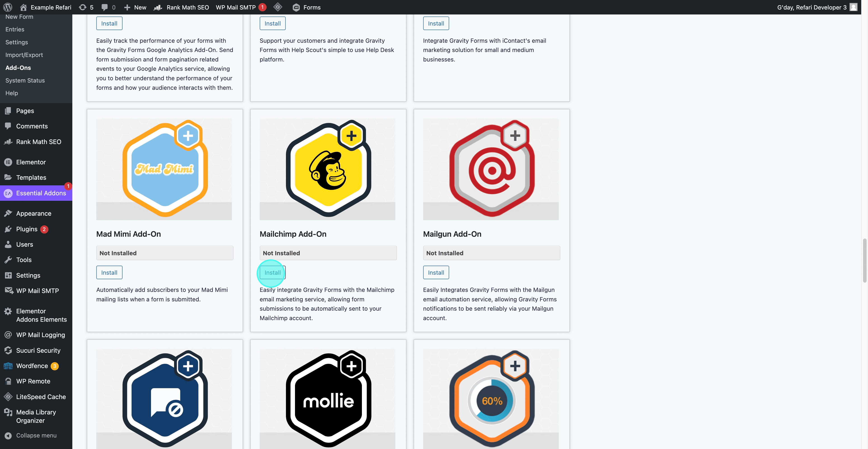Viewport: 868px width, 449px height.
Task: Install the Mailgun Add-On
Action: coord(436,272)
